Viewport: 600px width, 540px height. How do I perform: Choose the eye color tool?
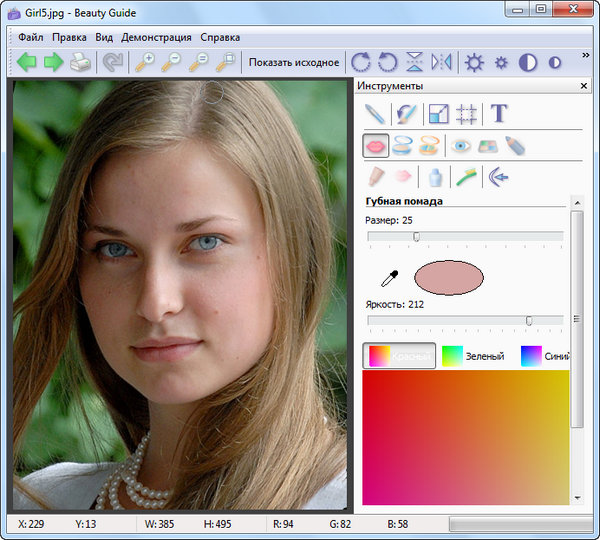[461, 146]
